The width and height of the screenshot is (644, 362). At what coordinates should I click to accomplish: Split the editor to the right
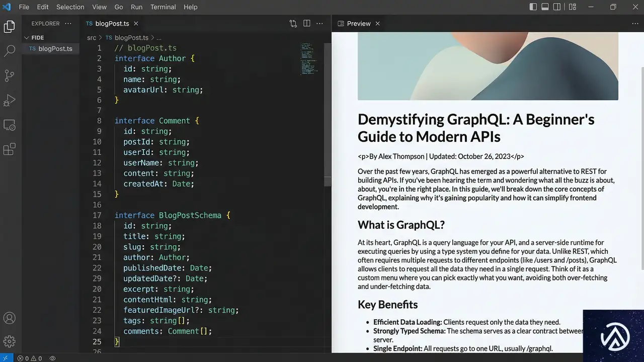[x=306, y=24]
